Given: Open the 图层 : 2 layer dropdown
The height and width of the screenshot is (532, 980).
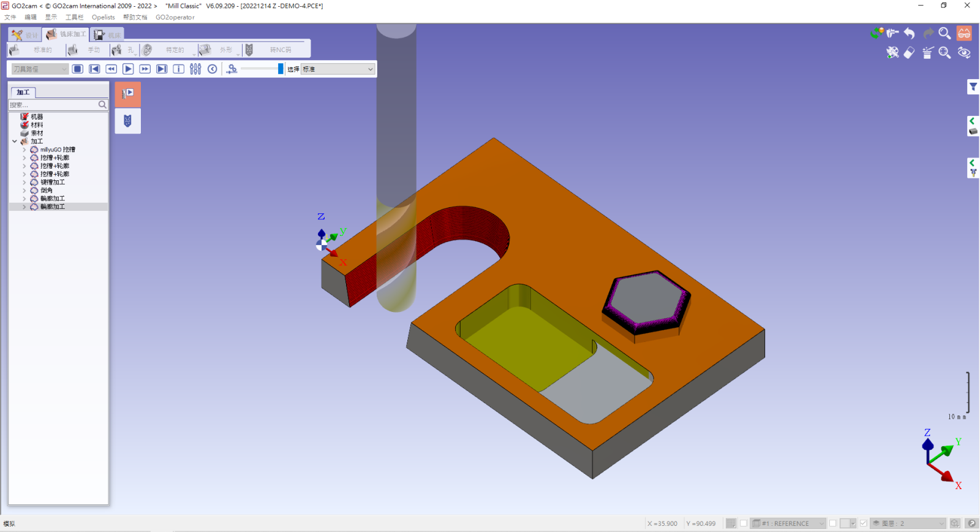Looking at the screenshot, I should pyautogui.click(x=908, y=523).
